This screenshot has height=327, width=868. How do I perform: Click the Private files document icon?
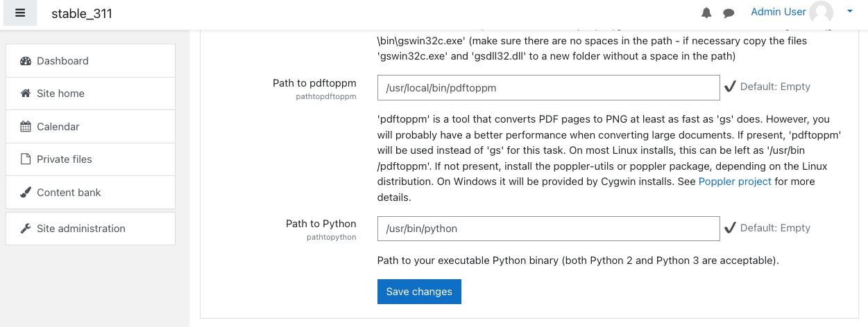tap(26, 159)
